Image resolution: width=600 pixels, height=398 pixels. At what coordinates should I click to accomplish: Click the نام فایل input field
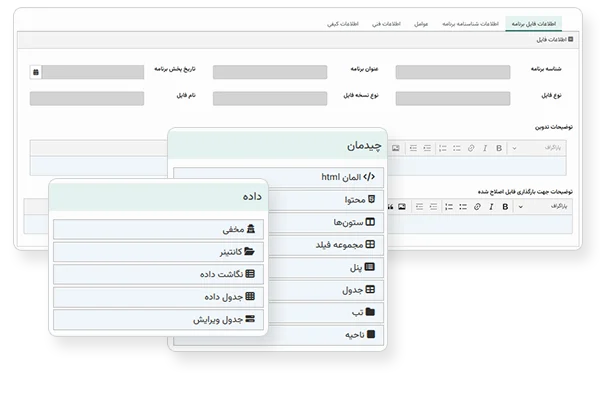tap(87, 98)
